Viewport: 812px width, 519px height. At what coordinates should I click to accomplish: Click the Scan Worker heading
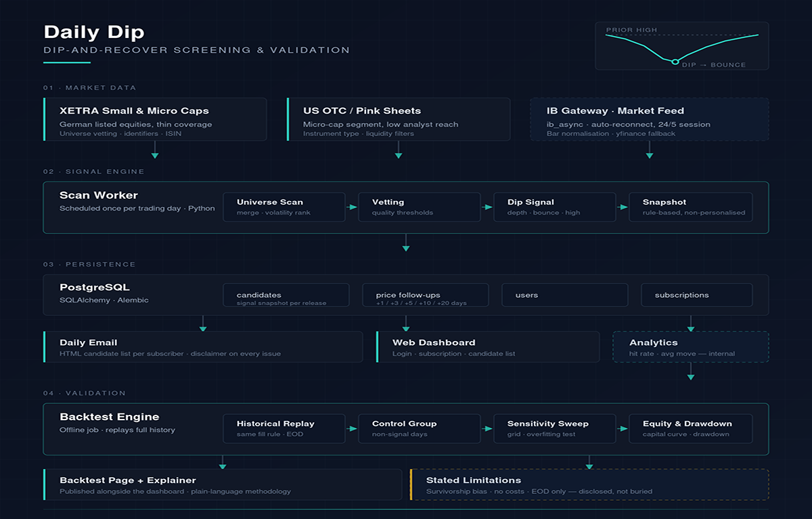(x=99, y=195)
